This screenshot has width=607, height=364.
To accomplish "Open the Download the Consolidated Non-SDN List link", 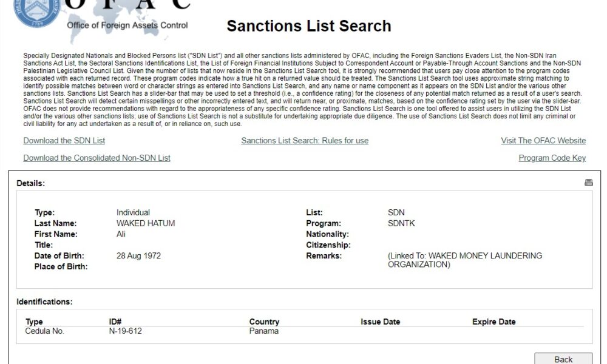I will tap(97, 158).
